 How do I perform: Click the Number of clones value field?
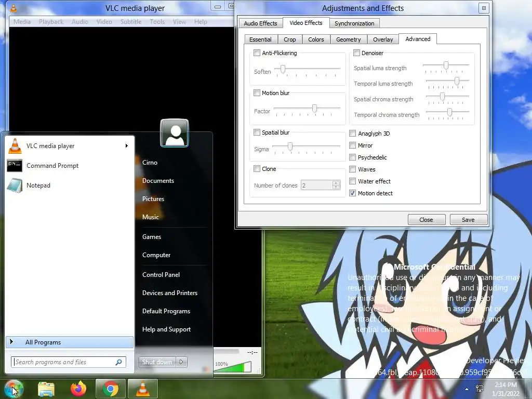(316, 185)
